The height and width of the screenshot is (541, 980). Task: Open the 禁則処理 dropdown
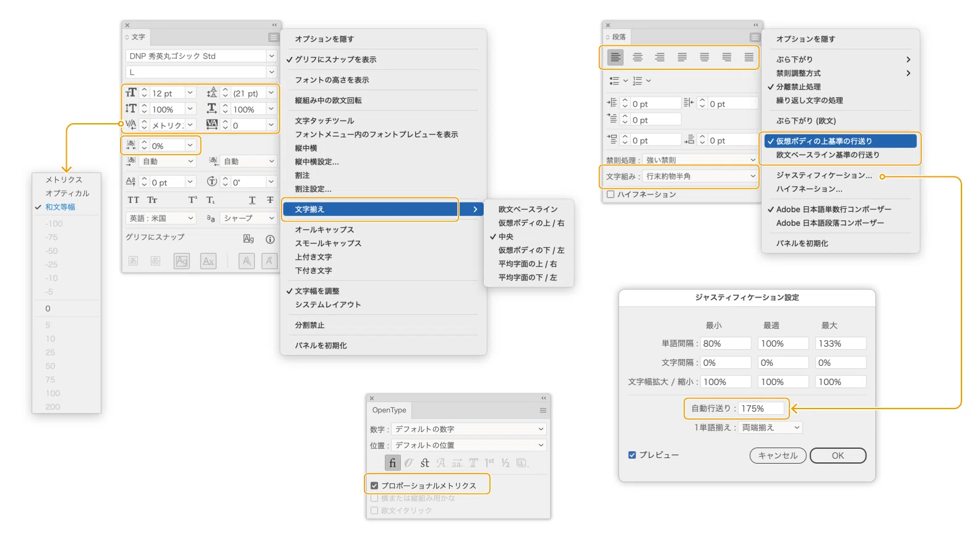coord(700,160)
